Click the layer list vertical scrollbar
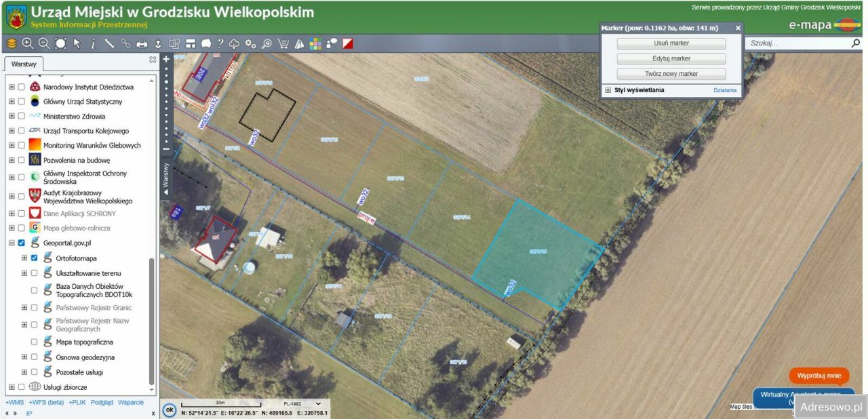This screenshot has height=419, width=868. 152,321
